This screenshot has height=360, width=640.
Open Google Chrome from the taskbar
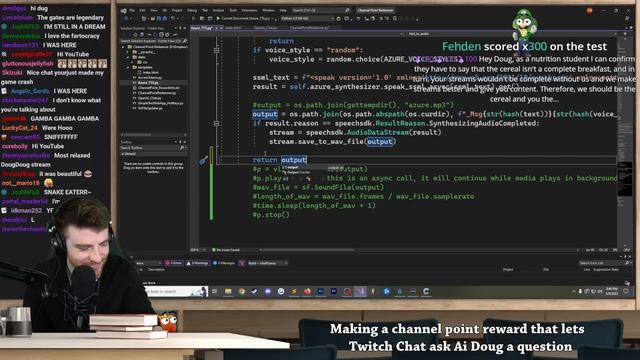click(242, 291)
